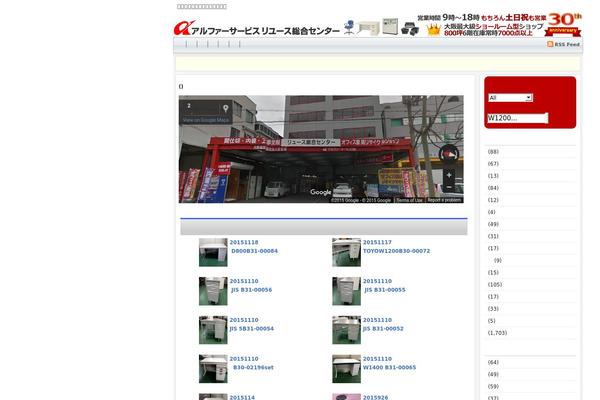This screenshot has width=600, height=400.
Task: Open the TOYOW1200B30-00072 listing link
Action: pyautogui.click(x=396, y=251)
